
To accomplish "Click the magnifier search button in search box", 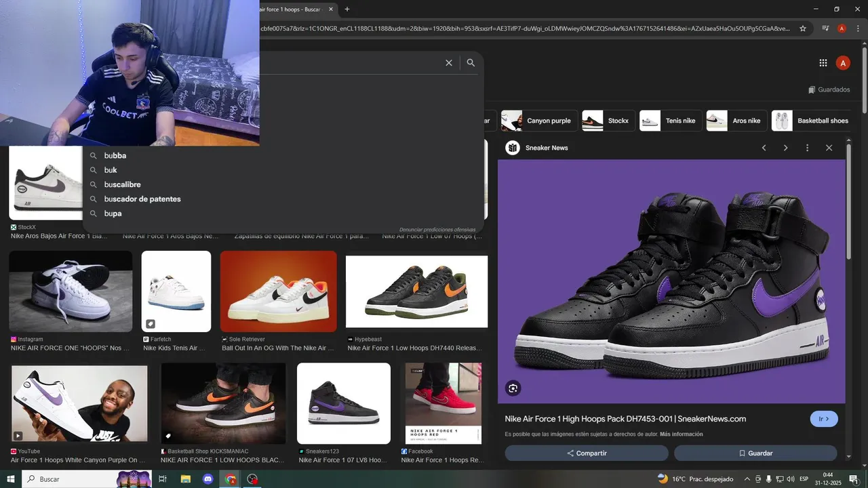I will [x=471, y=62].
